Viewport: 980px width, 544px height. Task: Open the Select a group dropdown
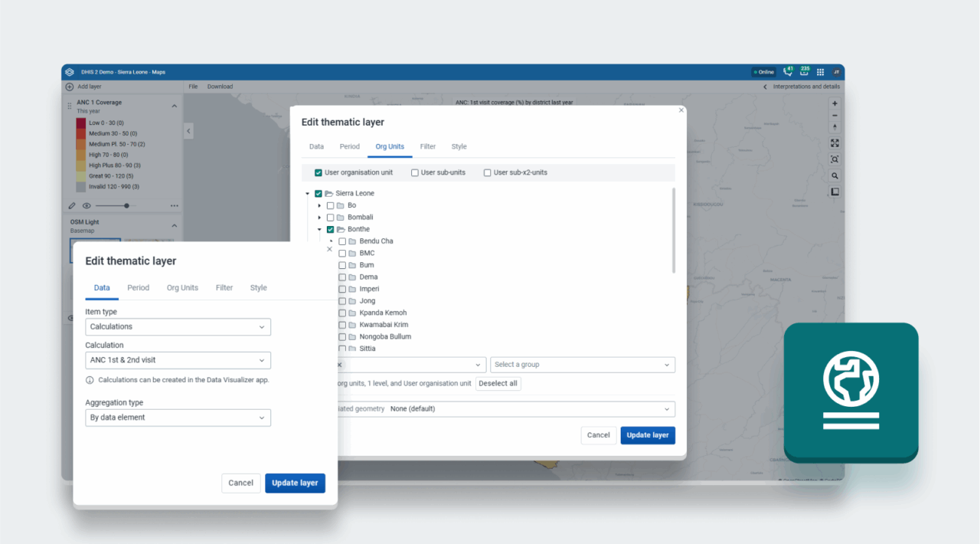pyautogui.click(x=583, y=365)
